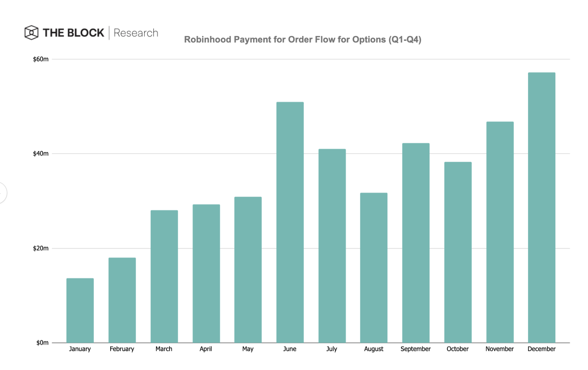Image resolution: width=588 pixels, height=370 pixels.
Task: Click the November axis label
Action: 500,349
